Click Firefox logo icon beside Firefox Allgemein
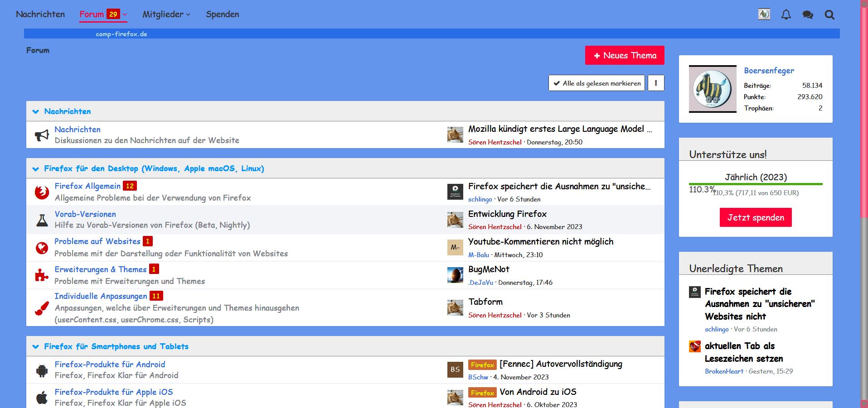 (42, 192)
